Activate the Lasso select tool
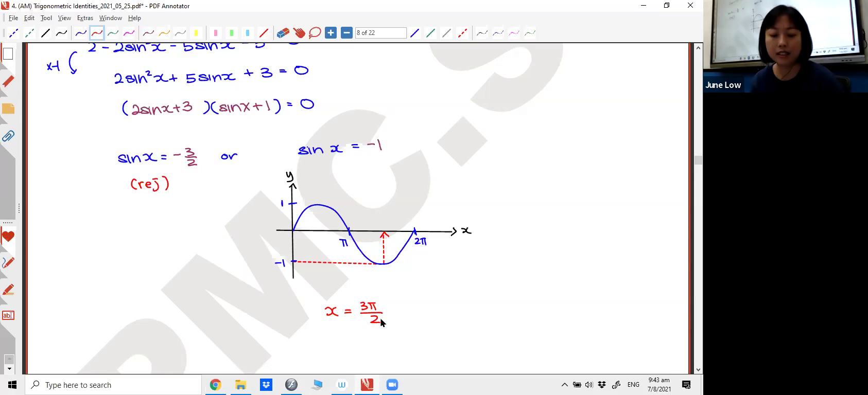Image resolution: width=868 pixels, height=395 pixels. 315,33
